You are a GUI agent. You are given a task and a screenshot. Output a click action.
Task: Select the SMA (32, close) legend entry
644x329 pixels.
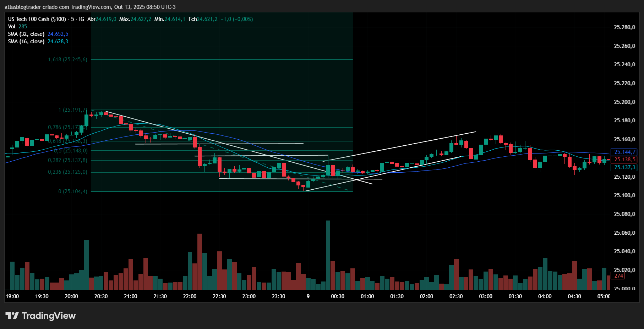(26, 34)
